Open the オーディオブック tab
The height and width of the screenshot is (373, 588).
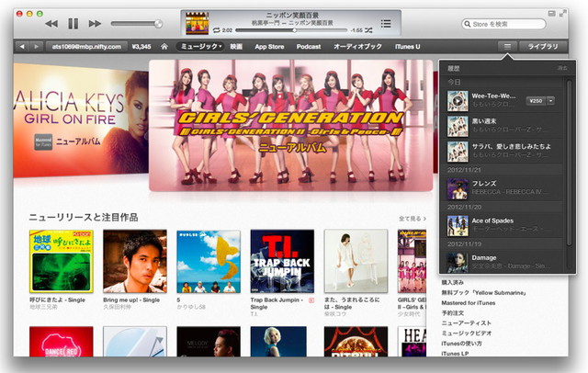pyautogui.click(x=357, y=47)
